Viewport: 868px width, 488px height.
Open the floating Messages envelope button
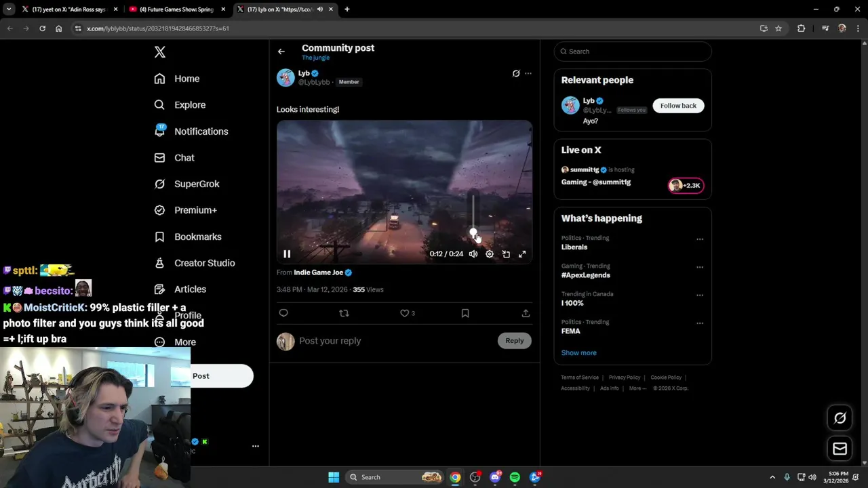coord(840,449)
